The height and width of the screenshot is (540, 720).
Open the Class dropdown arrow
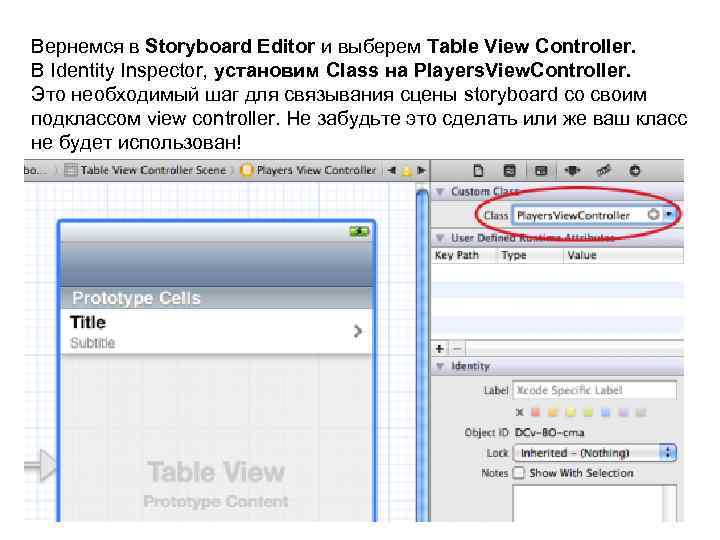tap(669, 214)
